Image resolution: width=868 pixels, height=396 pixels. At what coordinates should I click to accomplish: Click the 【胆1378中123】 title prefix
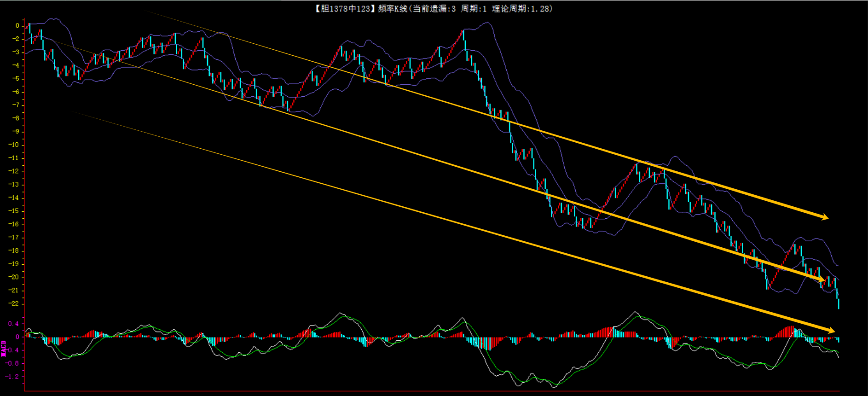(345, 9)
